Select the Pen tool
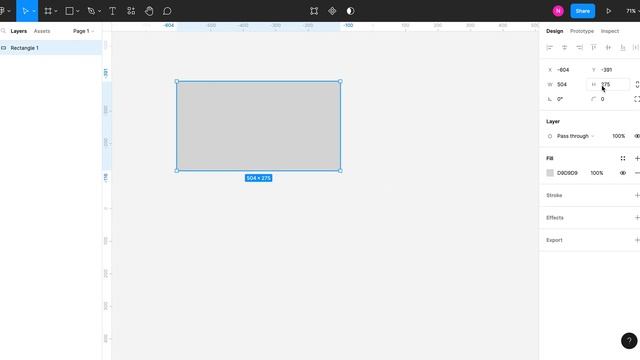Screen dimensions: 640x360 coord(91,11)
